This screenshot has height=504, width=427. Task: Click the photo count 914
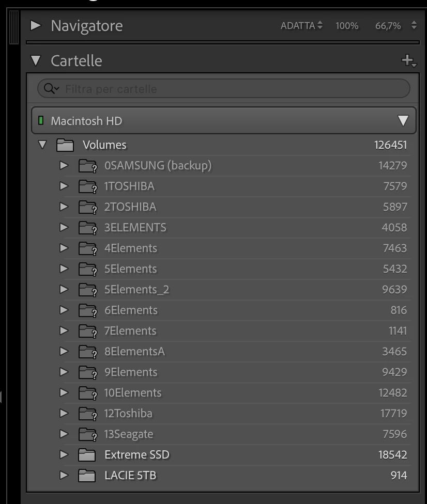click(x=399, y=475)
